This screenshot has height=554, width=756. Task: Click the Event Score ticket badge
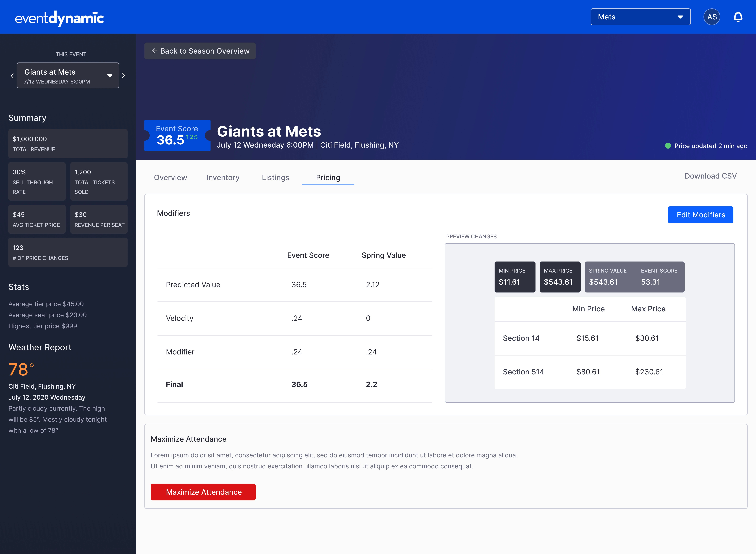(177, 135)
